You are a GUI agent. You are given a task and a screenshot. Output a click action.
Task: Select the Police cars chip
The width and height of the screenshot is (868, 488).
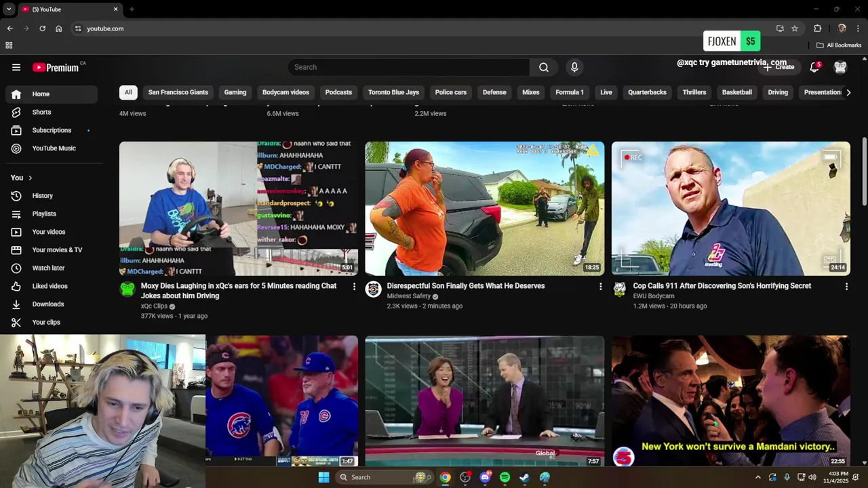pyautogui.click(x=451, y=92)
